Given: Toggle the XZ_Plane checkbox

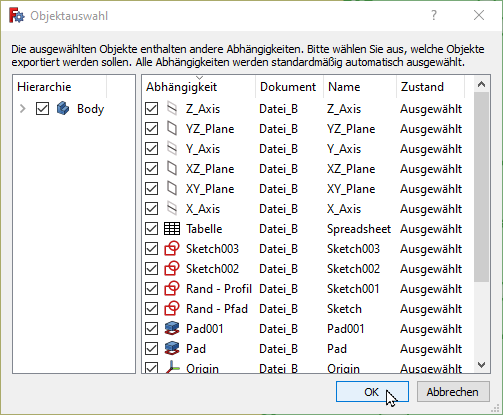Looking at the screenshot, I should tap(151, 169).
